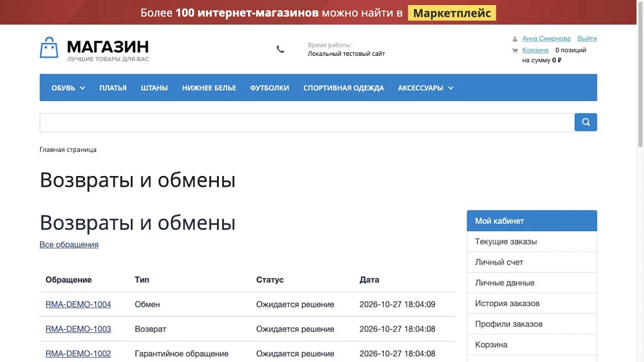The width and height of the screenshot is (644, 362).
Task: Click the date in the RMA-DEMO-1003 row
Action: 397,329
